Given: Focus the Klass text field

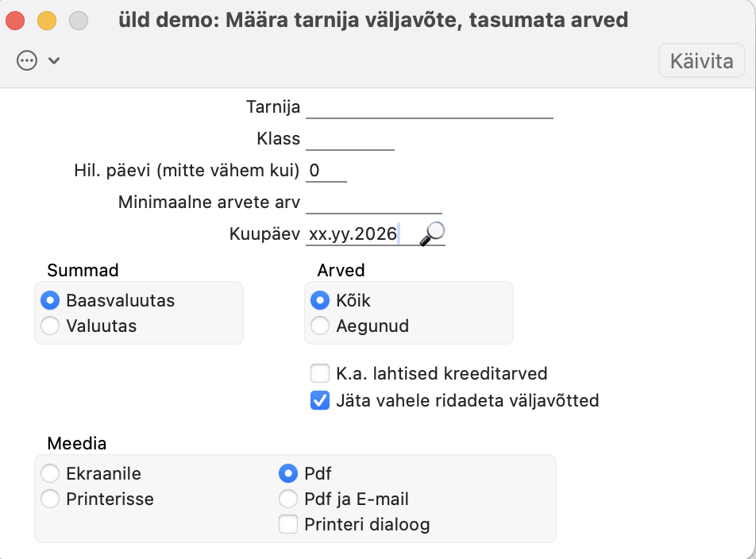Looking at the screenshot, I should 349,139.
